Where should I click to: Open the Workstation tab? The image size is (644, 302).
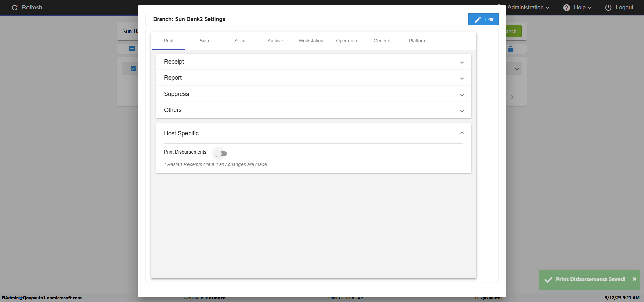point(311,41)
